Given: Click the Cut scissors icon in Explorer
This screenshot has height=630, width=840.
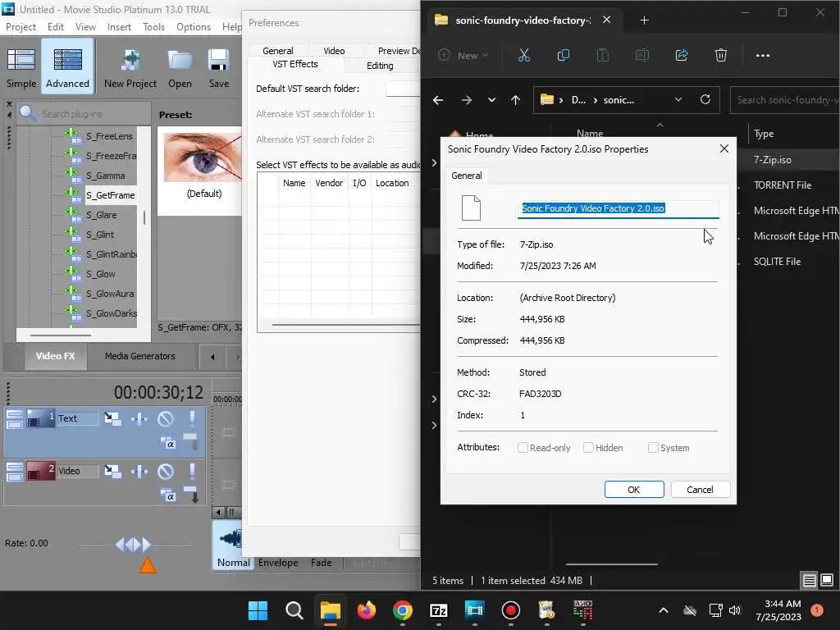Looking at the screenshot, I should tap(524, 55).
